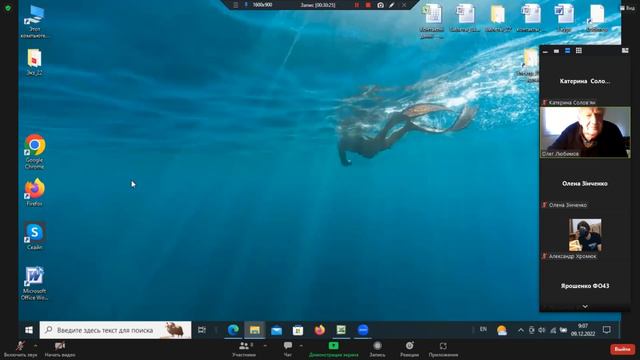Open the Участники participants panel
The image size is (640, 360).
[x=244, y=349]
